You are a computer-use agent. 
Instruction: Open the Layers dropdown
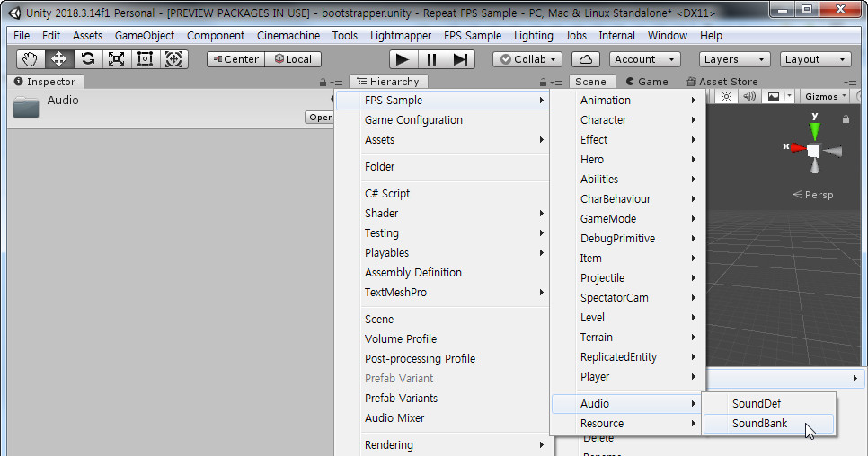click(735, 59)
